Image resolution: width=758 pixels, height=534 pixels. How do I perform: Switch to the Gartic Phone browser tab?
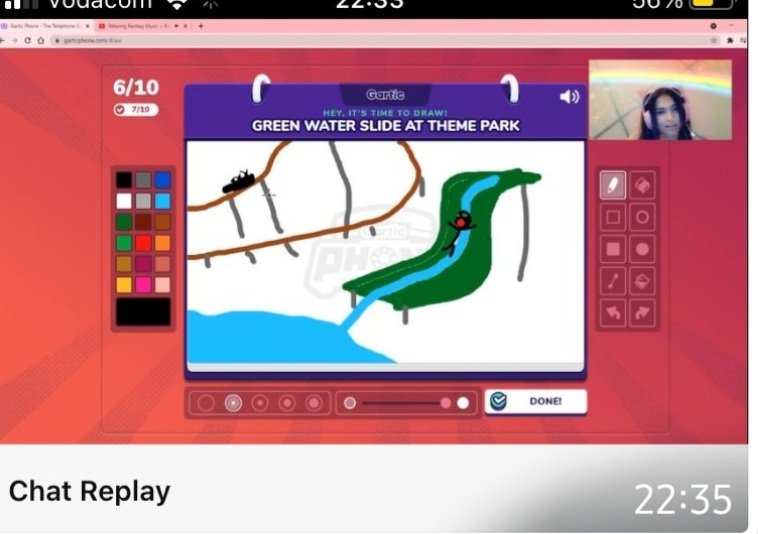point(46,25)
